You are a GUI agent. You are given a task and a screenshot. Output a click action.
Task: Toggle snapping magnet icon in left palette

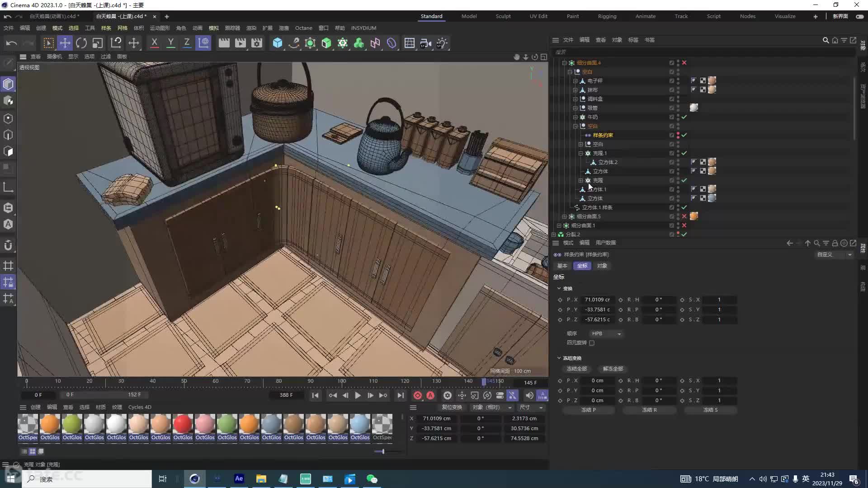[x=8, y=245]
